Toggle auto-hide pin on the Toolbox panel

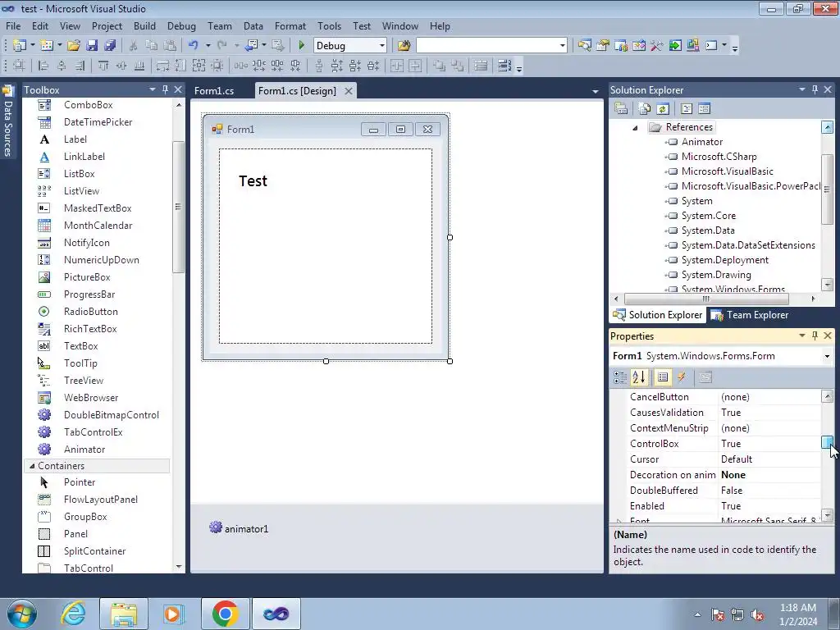(x=165, y=89)
